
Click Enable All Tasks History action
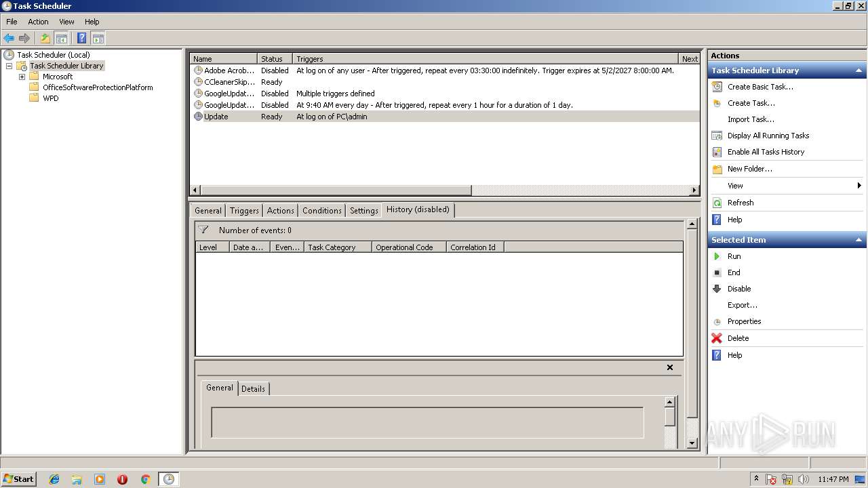pos(766,152)
